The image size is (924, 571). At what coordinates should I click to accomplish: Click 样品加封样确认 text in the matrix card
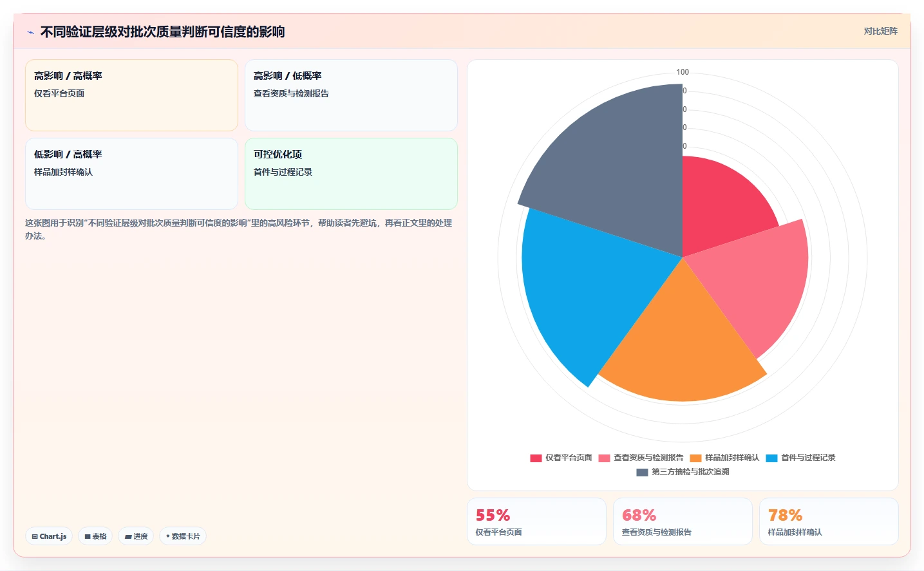click(x=63, y=172)
